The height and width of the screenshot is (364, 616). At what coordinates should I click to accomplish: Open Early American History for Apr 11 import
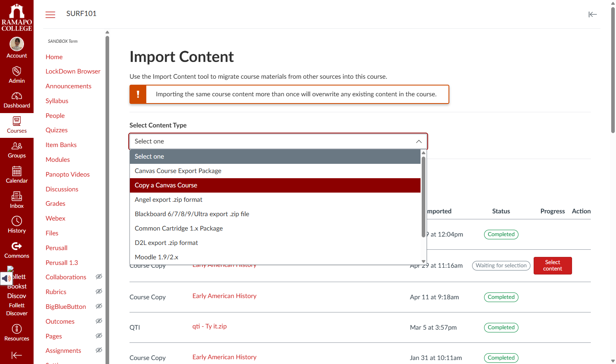(x=224, y=296)
